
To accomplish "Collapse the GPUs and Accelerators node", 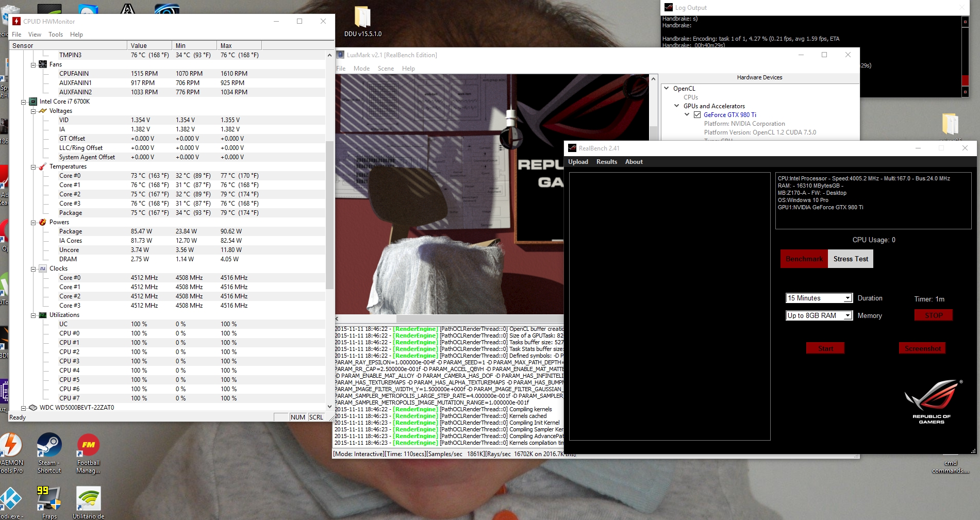I will coord(677,106).
